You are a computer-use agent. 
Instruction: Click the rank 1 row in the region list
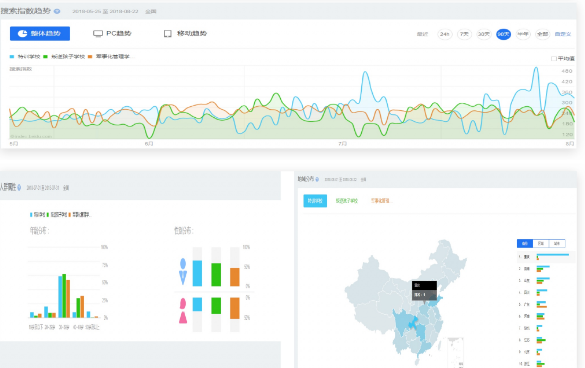(x=546, y=257)
